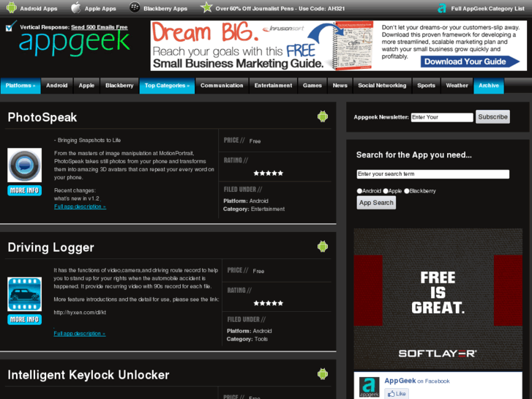Click MORE INFO under Driving Logger

click(x=24, y=319)
